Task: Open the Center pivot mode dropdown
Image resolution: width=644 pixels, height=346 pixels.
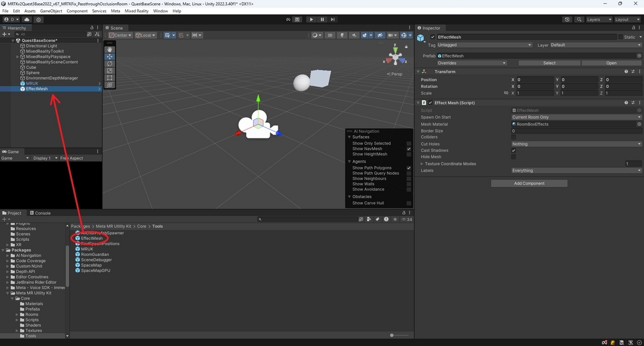Action: 120,35
